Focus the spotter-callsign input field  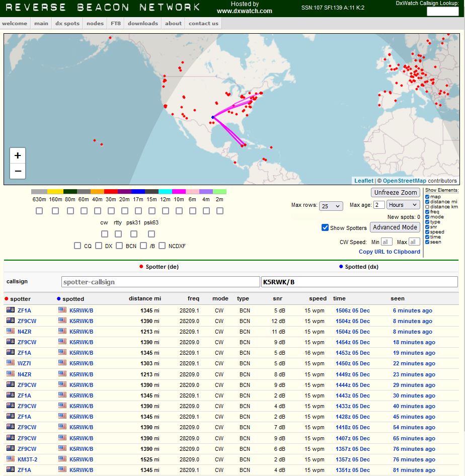161,282
